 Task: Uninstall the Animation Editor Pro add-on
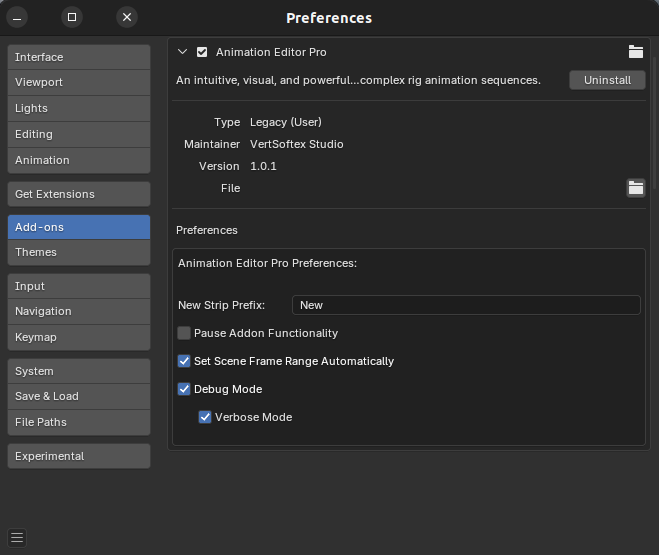click(607, 80)
